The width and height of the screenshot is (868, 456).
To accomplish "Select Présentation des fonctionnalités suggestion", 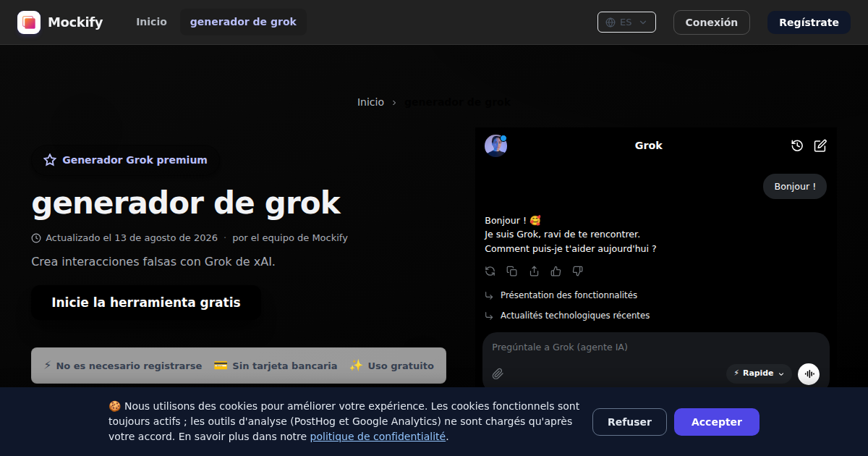I will tap(569, 295).
